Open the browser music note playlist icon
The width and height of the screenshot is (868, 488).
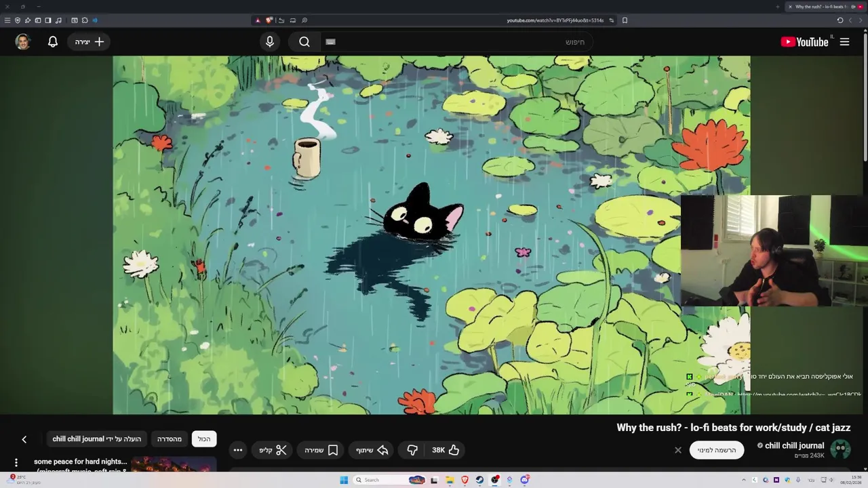pyautogui.click(x=58, y=20)
